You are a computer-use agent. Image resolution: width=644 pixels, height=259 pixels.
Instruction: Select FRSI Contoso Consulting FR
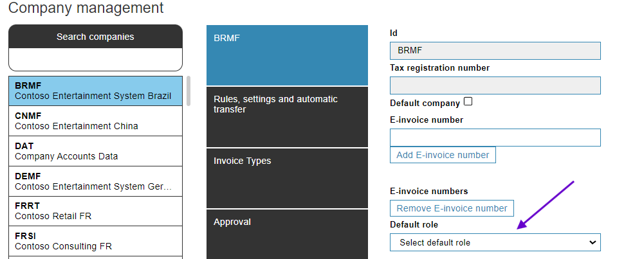point(95,241)
